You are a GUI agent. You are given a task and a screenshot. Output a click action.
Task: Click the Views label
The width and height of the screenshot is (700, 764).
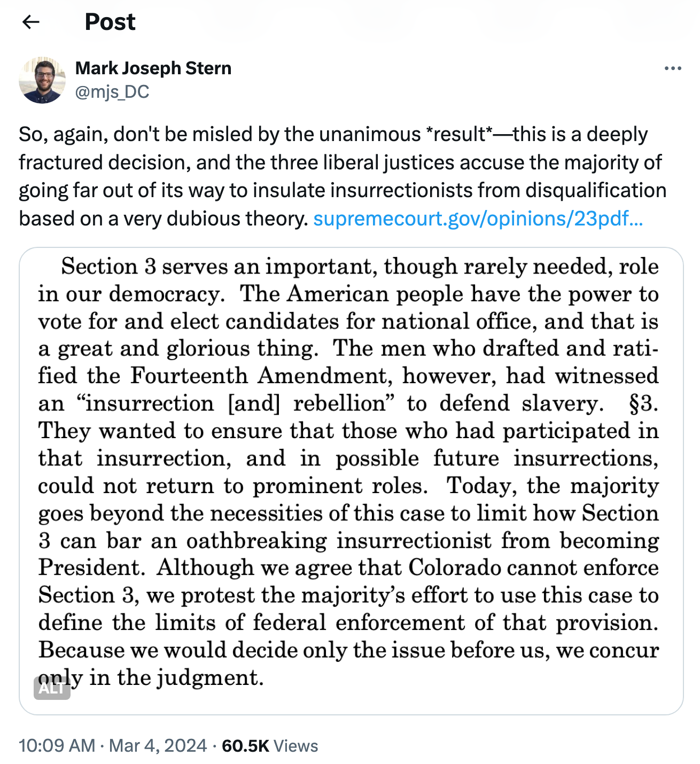(x=295, y=745)
